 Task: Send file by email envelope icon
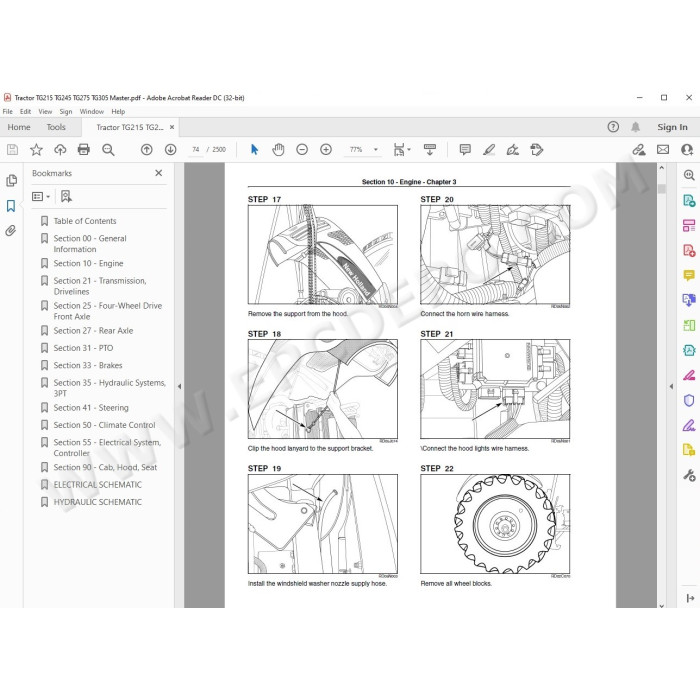(x=663, y=150)
